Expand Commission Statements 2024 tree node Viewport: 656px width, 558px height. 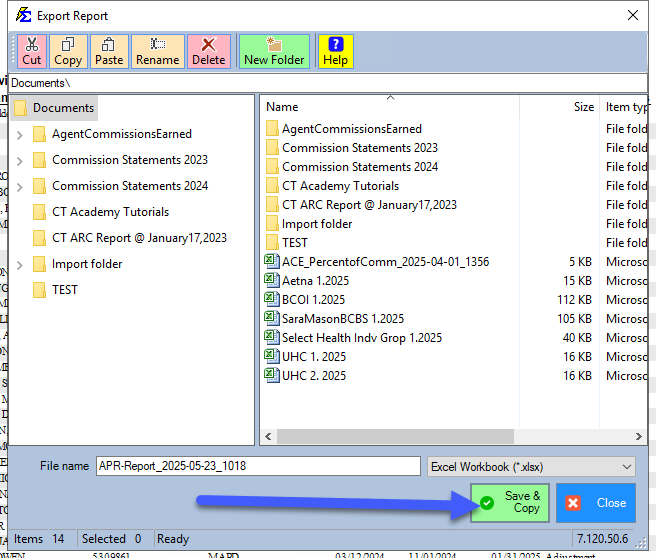pyautogui.click(x=20, y=187)
